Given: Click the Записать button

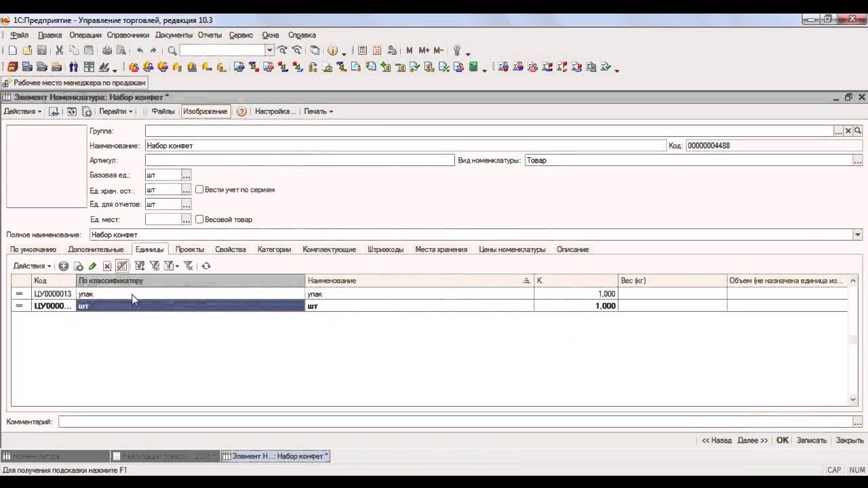Looking at the screenshot, I should click(x=812, y=441).
